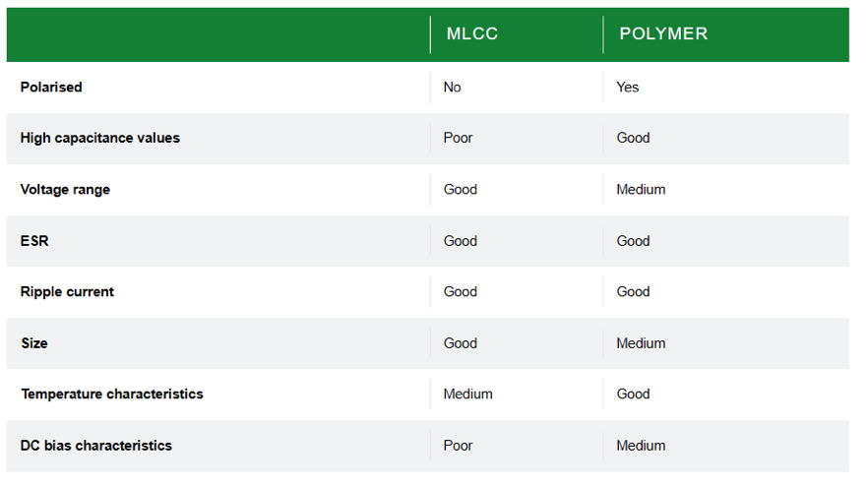Click the POLYMER column header
868x486 pixels.
(x=663, y=33)
